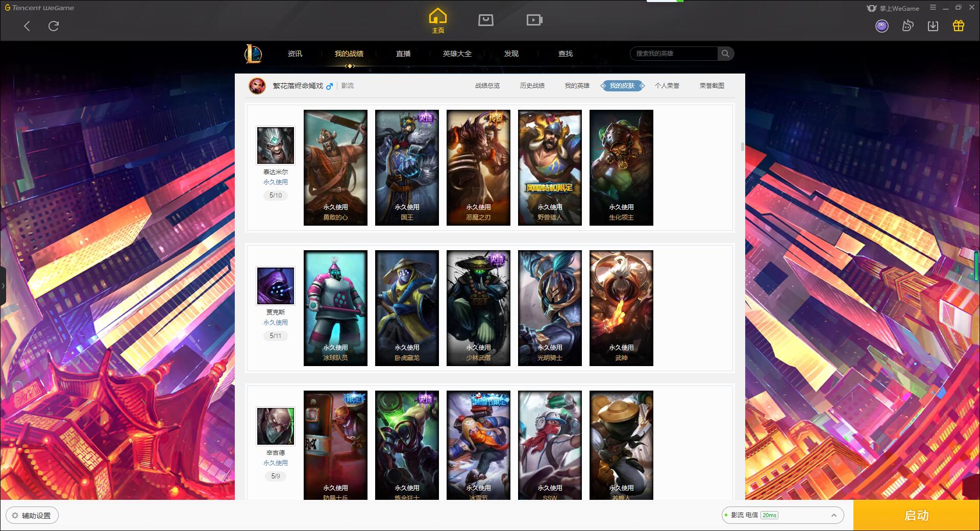Click the page vertical scrollbar thumb
The width and height of the screenshot is (980, 531).
point(742,147)
